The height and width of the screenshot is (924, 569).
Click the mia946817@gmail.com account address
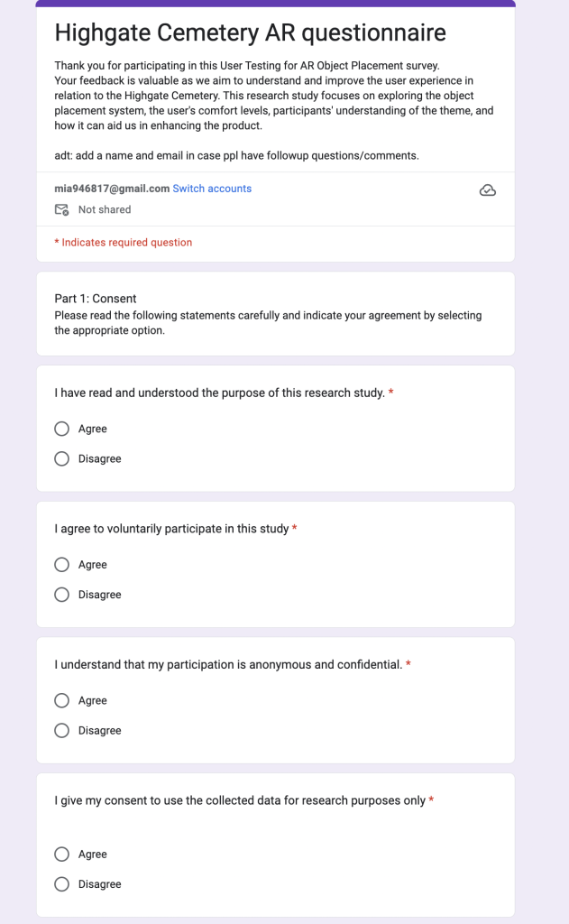pyautogui.click(x=112, y=189)
